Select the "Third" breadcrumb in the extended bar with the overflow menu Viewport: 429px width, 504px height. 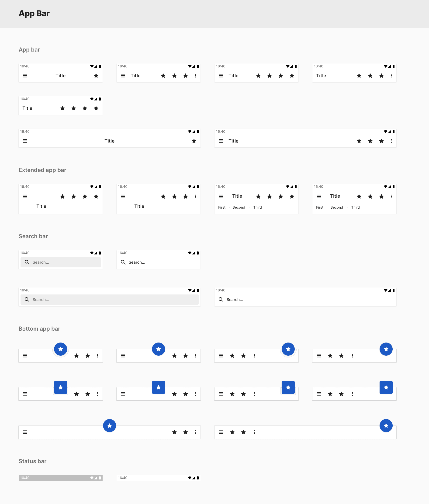tap(355, 207)
